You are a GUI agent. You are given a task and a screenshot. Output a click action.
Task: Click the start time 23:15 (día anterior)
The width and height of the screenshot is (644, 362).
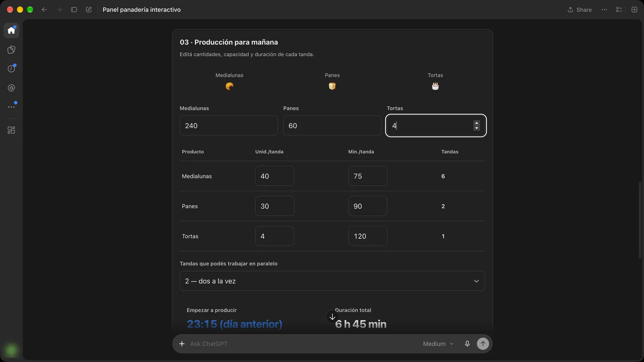pos(234,324)
